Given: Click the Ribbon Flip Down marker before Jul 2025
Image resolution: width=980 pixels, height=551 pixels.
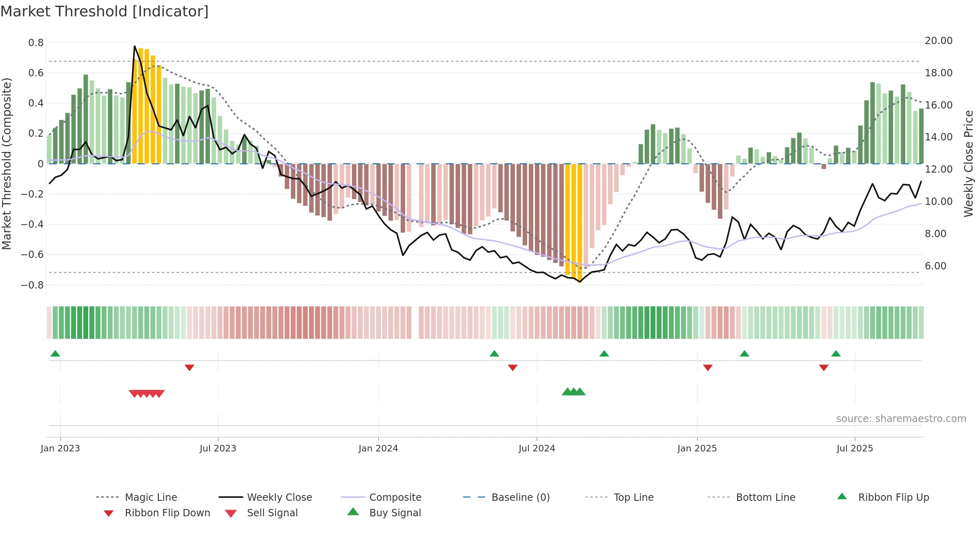Looking at the screenshot, I should click(x=824, y=368).
